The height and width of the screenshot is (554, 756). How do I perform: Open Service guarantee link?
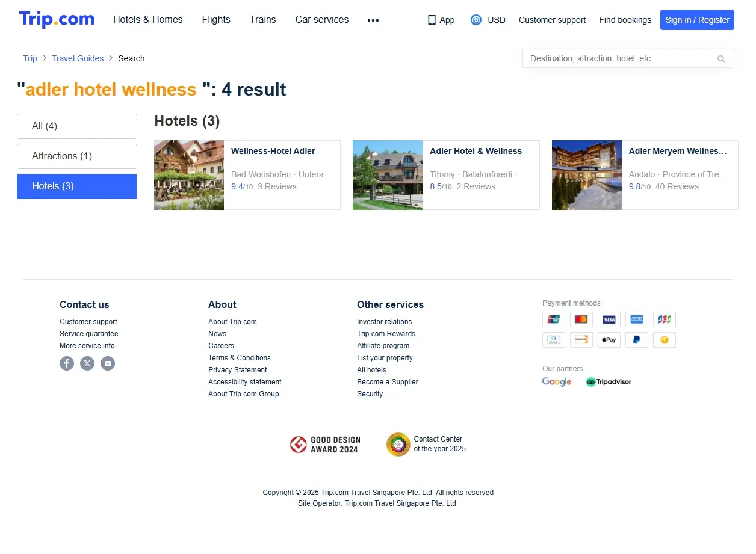[89, 334]
